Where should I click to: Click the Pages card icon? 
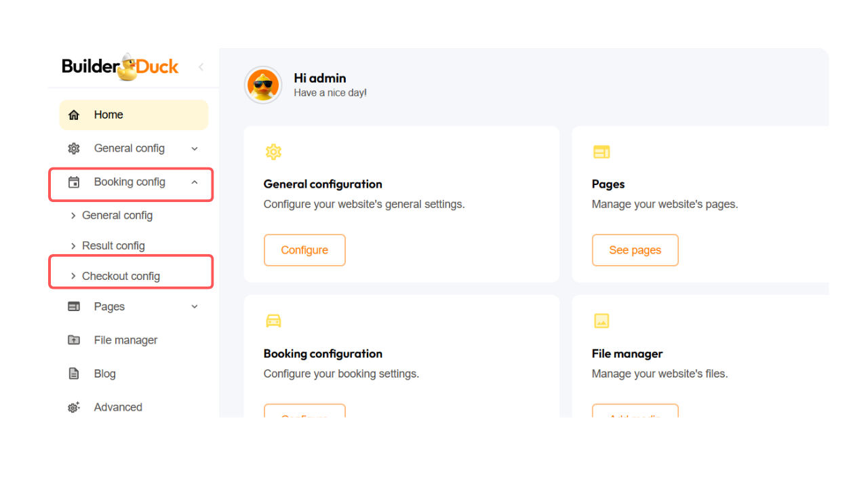601,152
